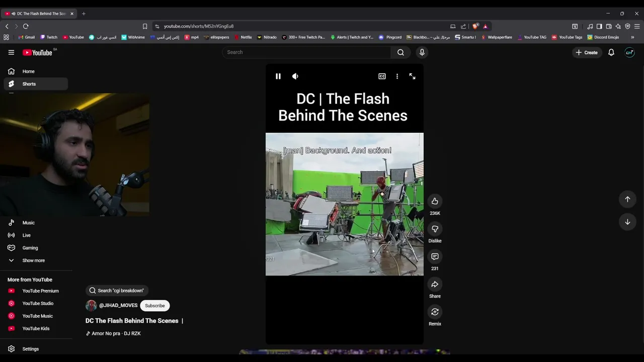Open the Netflix bookmark
Screen dimensions: 644x362
(243, 37)
